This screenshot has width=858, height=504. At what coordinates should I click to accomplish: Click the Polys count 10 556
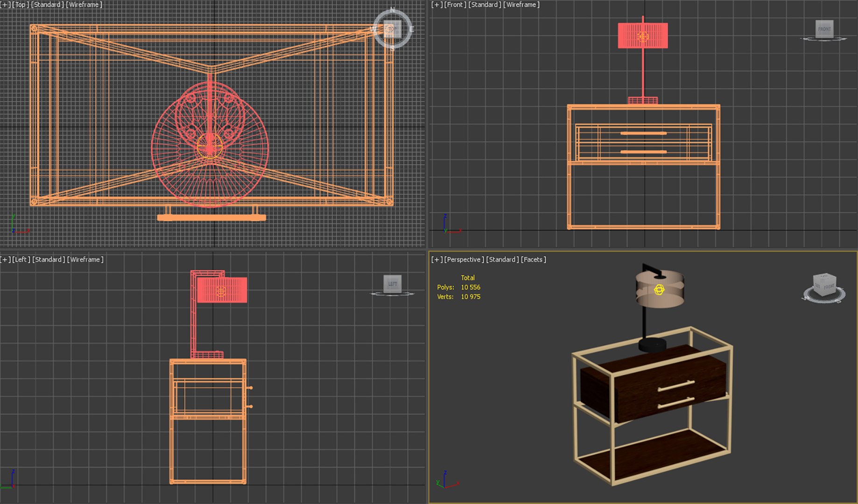[471, 287]
